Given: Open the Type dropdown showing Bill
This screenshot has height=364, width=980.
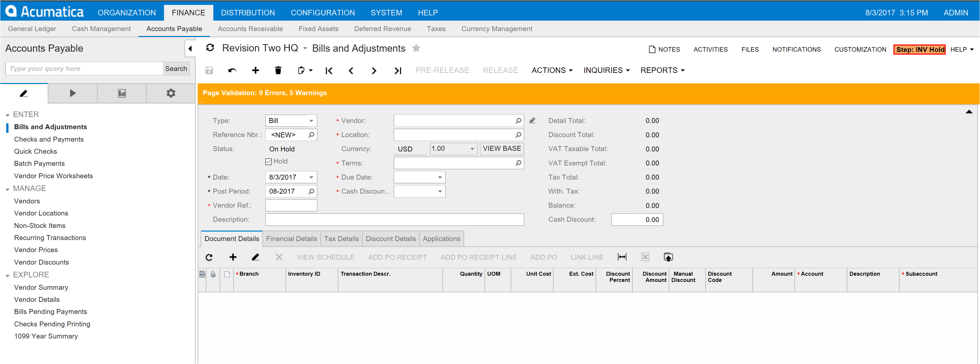Looking at the screenshot, I should 311,121.
